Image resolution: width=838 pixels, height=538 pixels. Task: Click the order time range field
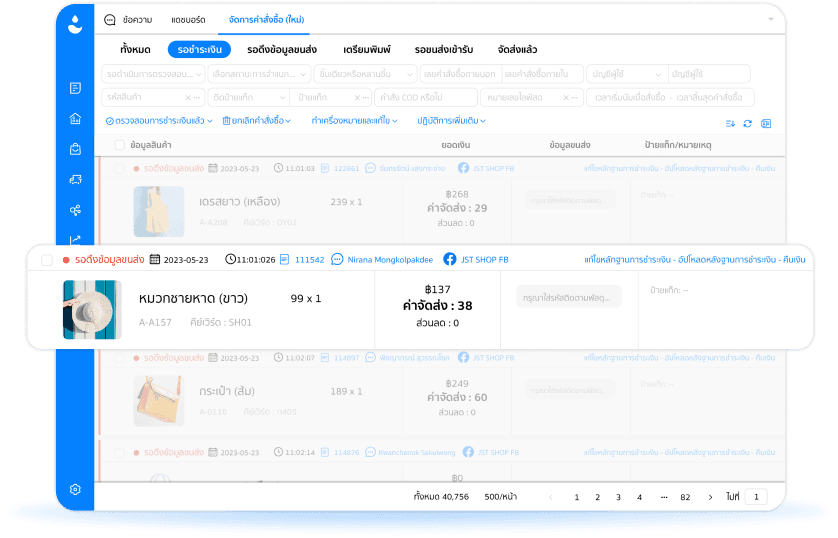670,98
